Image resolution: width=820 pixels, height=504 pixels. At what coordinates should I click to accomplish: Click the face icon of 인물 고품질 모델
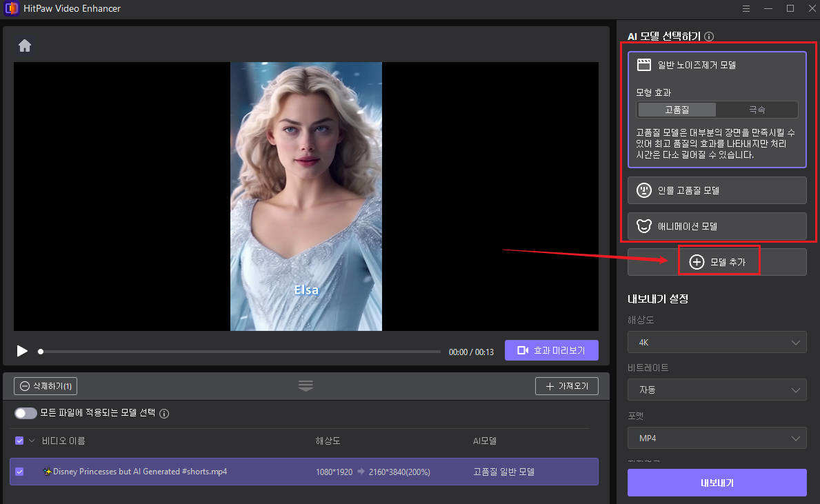point(643,190)
